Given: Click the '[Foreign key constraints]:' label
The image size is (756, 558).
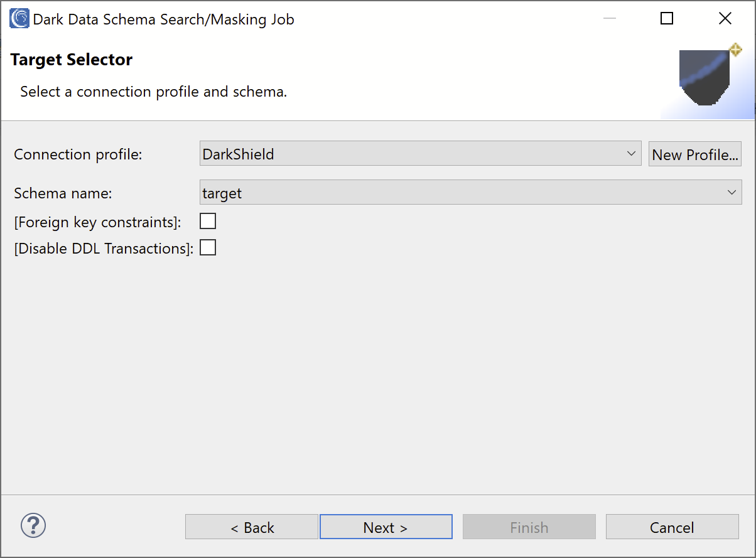Looking at the screenshot, I should click(x=98, y=222).
